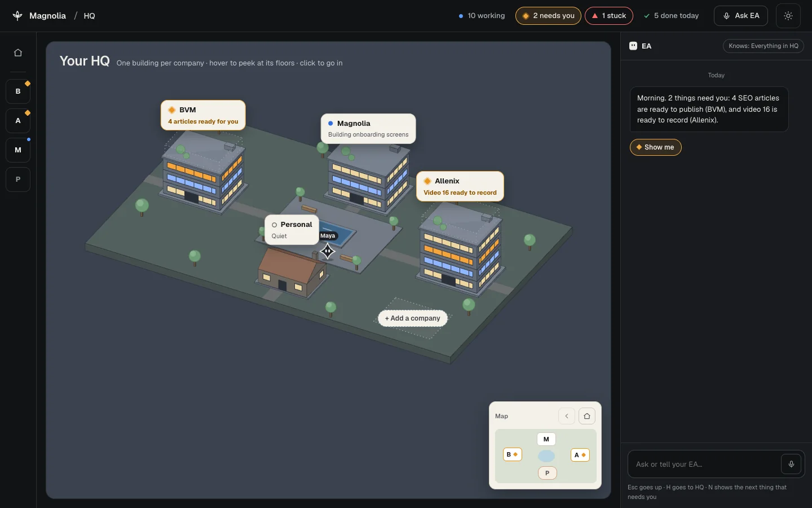This screenshot has width=812, height=508.
Task: Click the Personal brown-roof house
Action: [x=292, y=273]
